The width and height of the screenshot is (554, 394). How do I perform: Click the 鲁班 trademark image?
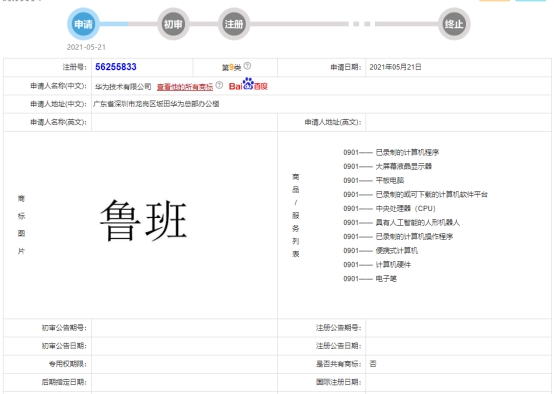(143, 220)
